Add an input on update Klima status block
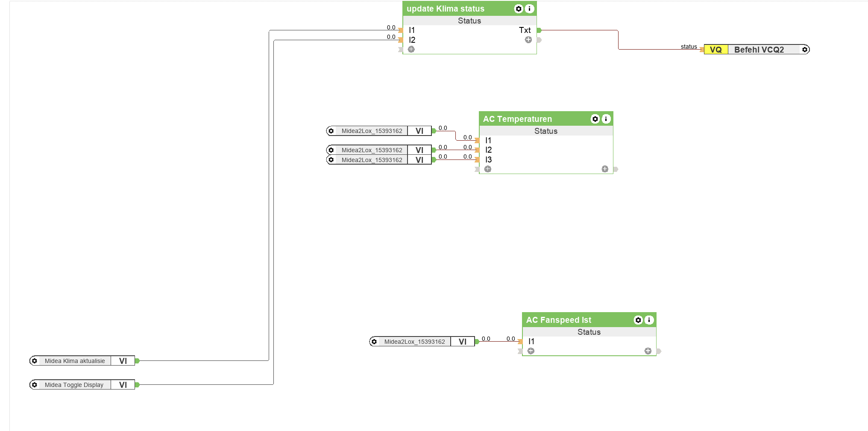This screenshot has width=868, height=431. pyautogui.click(x=411, y=49)
